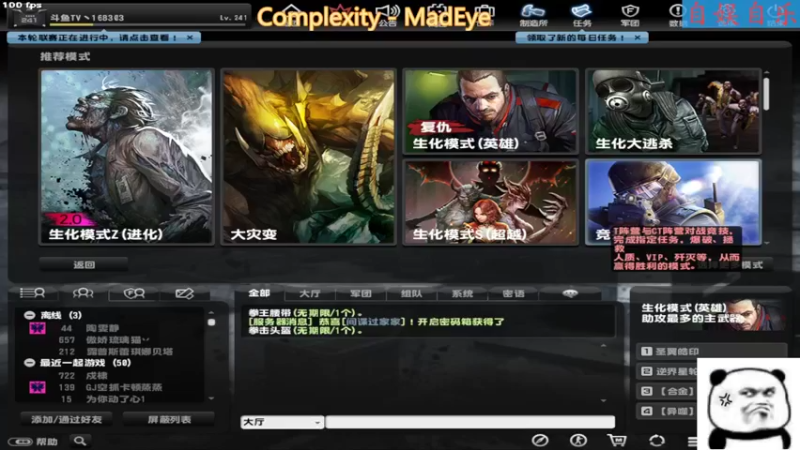Viewport: 800px width, 450px height.
Task: Click the 返回 back button
Action: click(84, 265)
